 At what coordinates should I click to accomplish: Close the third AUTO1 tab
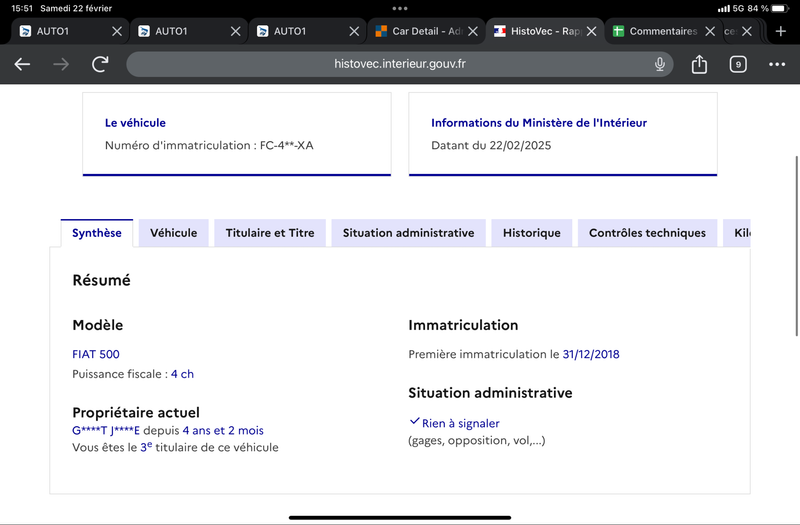(x=354, y=31)
